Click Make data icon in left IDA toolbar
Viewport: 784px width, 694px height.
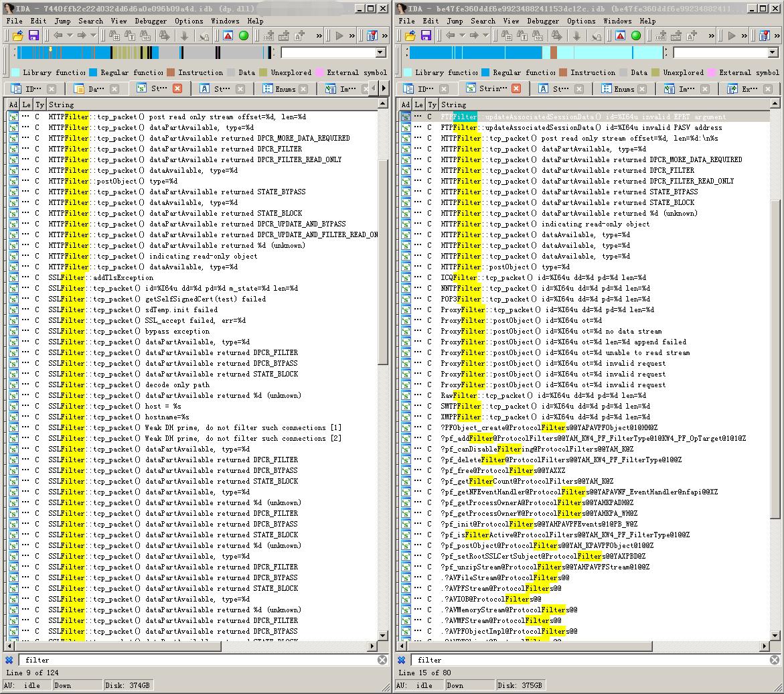tap(284, 36)
